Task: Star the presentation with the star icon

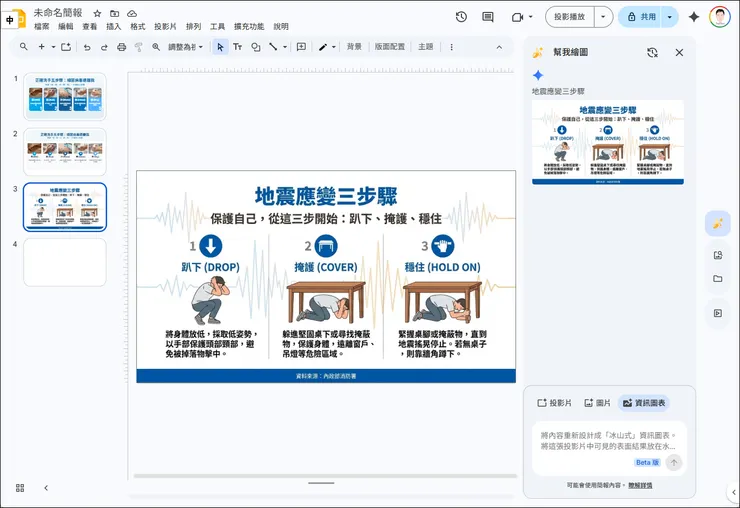Action: pos(97,13)
